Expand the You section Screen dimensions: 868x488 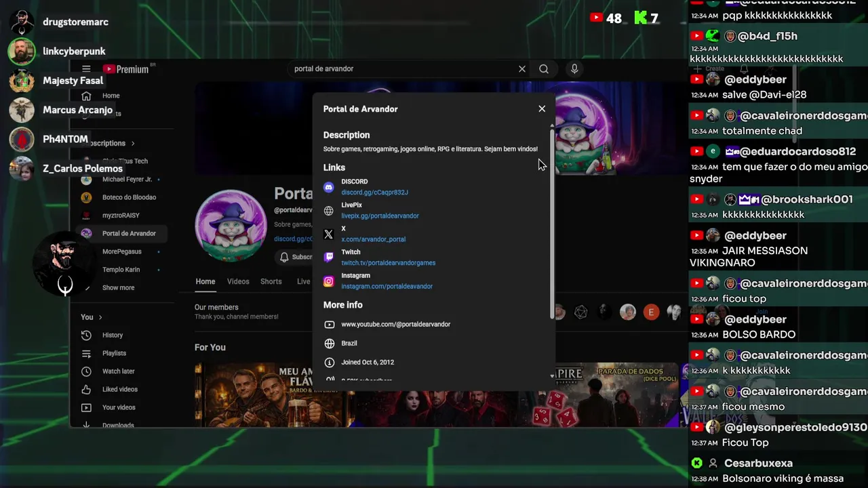click(x=92, y=317)
